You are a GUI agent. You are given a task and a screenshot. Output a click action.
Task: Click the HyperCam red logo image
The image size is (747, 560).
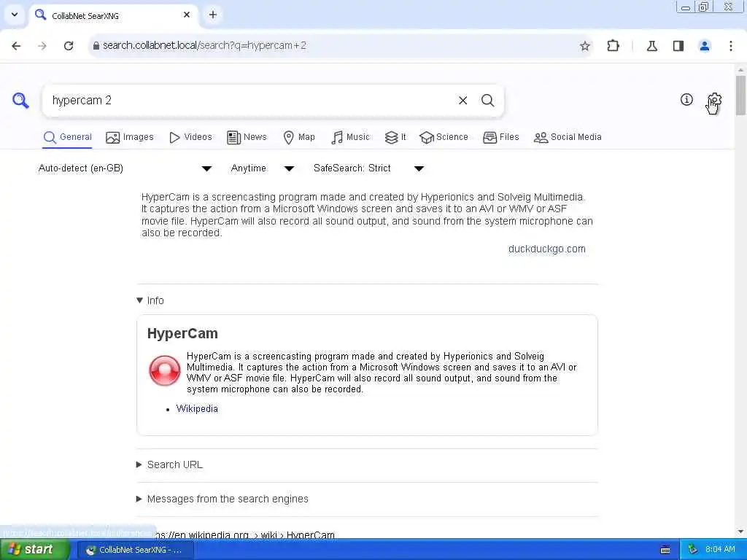(x=164, y=370)
